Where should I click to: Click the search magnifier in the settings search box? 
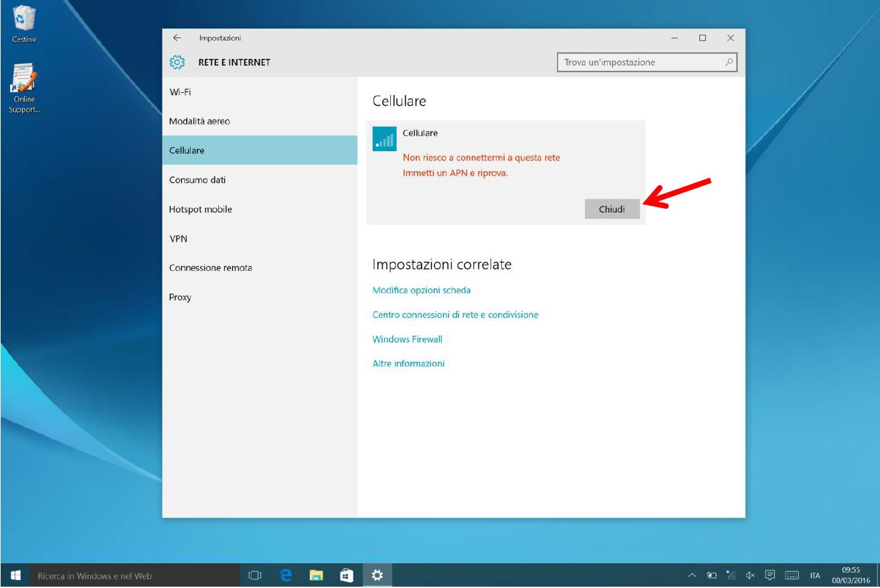(x=729, y=62)
